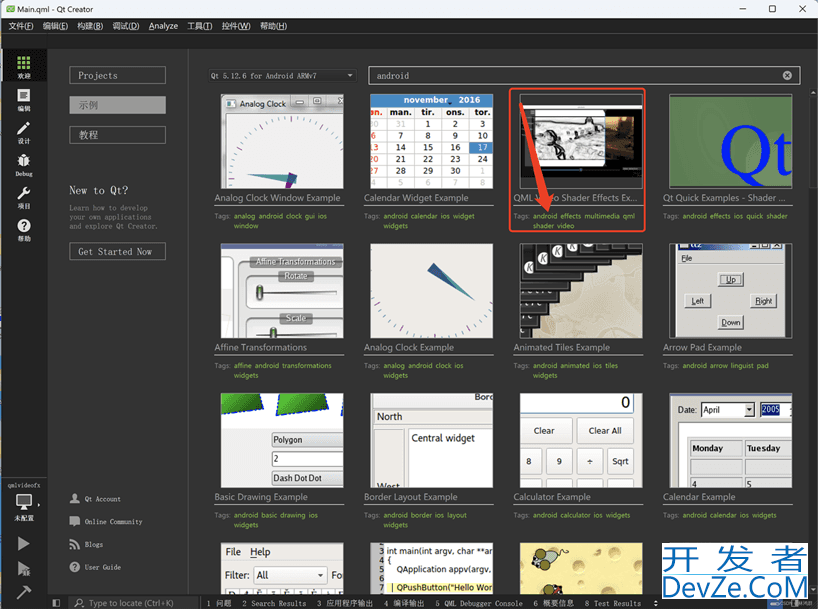Screen dimensions: 818x609
Task: Click 'transformations' tag under Affine Transformations
Action: pyautogui.click(x=307, y=366)
